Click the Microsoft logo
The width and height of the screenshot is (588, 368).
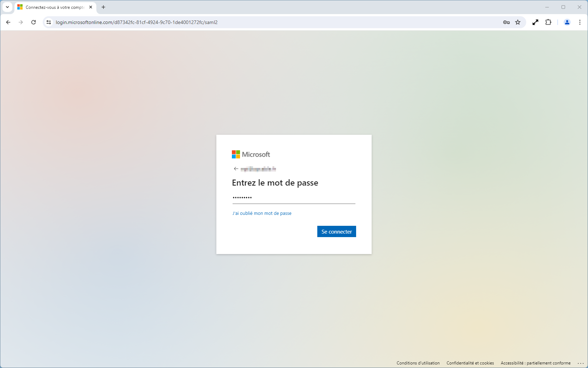[x=251, y=155]
